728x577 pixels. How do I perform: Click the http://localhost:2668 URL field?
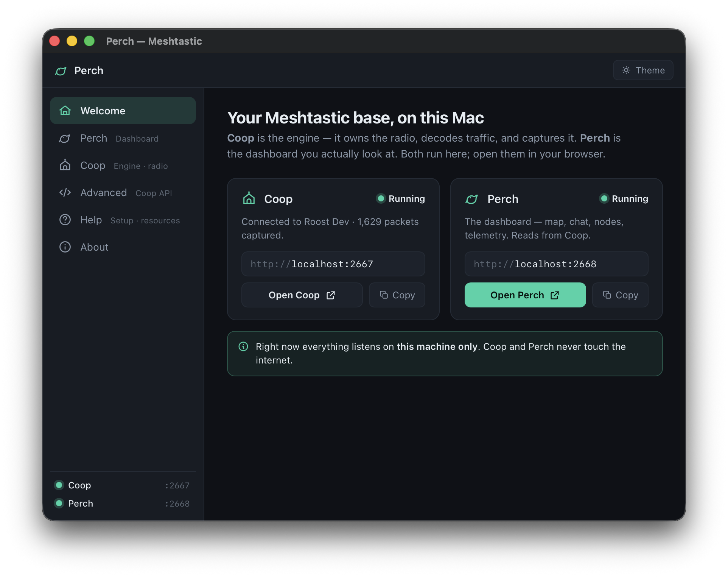pos(557,264)
